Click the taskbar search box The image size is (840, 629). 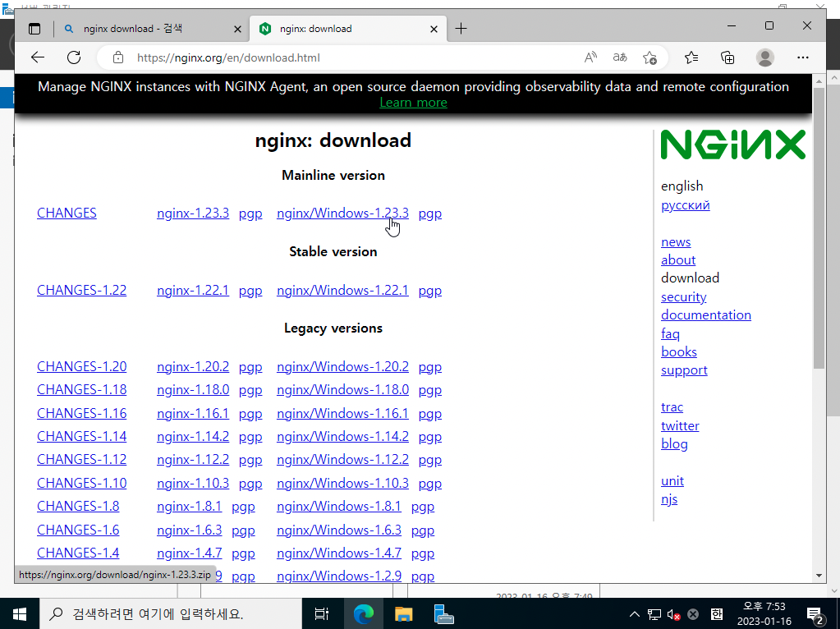(x=170, y=613)
